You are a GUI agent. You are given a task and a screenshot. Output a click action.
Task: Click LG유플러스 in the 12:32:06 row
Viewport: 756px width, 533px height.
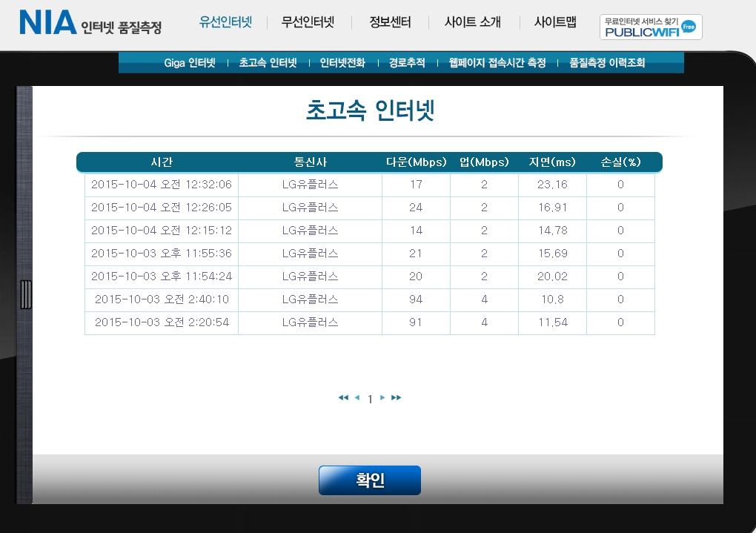(310, 185)
